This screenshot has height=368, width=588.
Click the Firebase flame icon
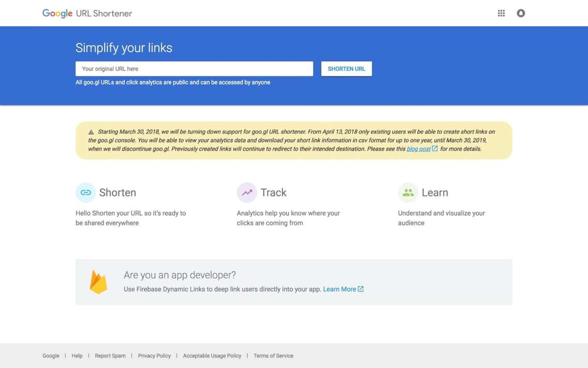click(x=98, y=281)
